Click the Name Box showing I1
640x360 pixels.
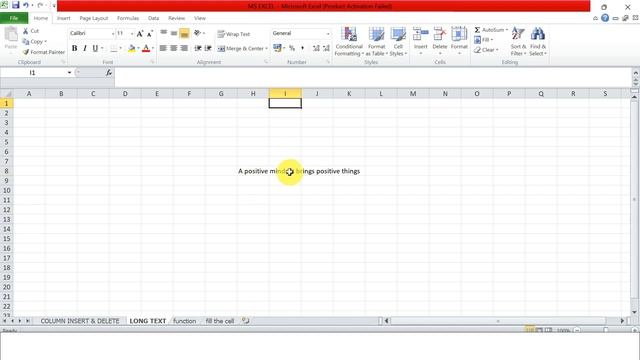(33, 73)
